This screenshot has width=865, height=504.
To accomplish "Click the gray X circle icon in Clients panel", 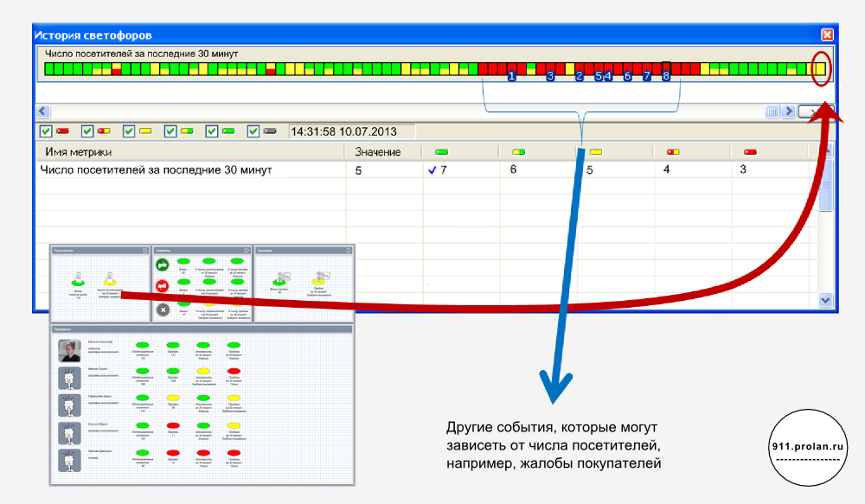I will pos(163,309).
